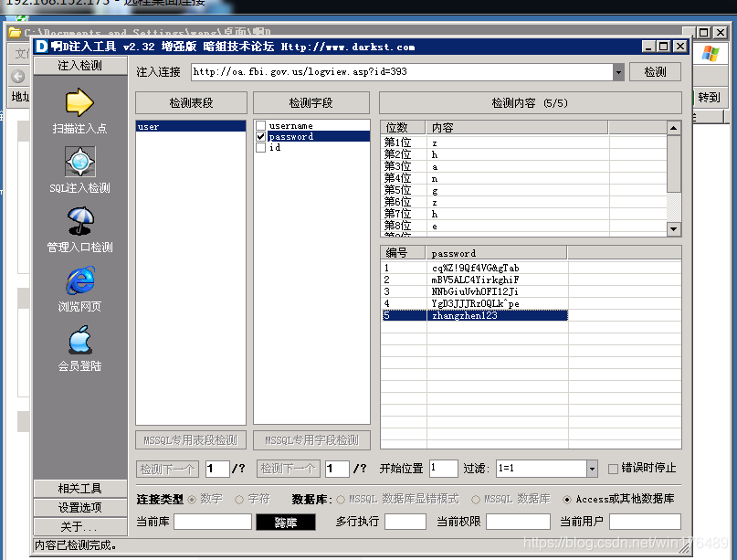Select password row zhangzhen123

[x=474, y=315]
